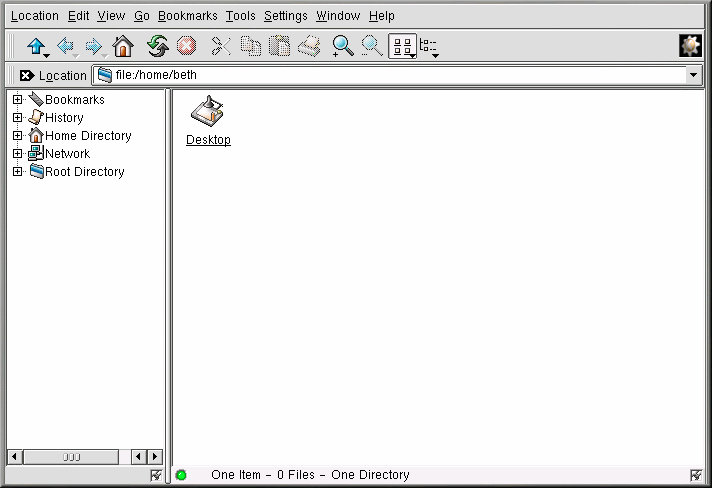
Task: Click the Paste clipboard icon
Action: tap(280, 46)
